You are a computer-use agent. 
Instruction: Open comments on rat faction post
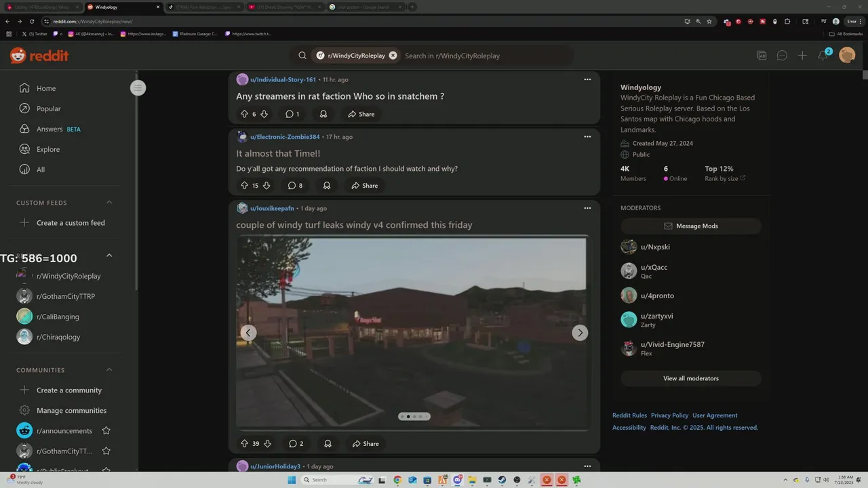[292, 114]
